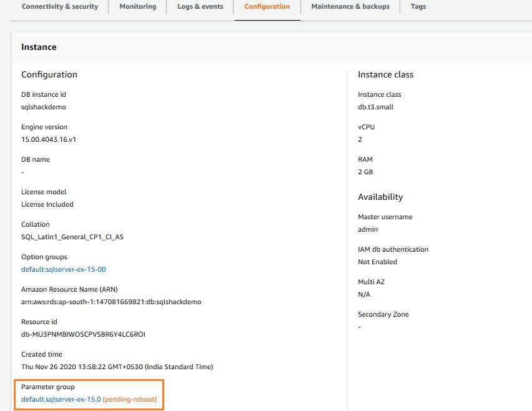Click the IAM authentication Not Enabled value
Image resolution: width=532 pixels, height=411 pixels.
[377, 262]
